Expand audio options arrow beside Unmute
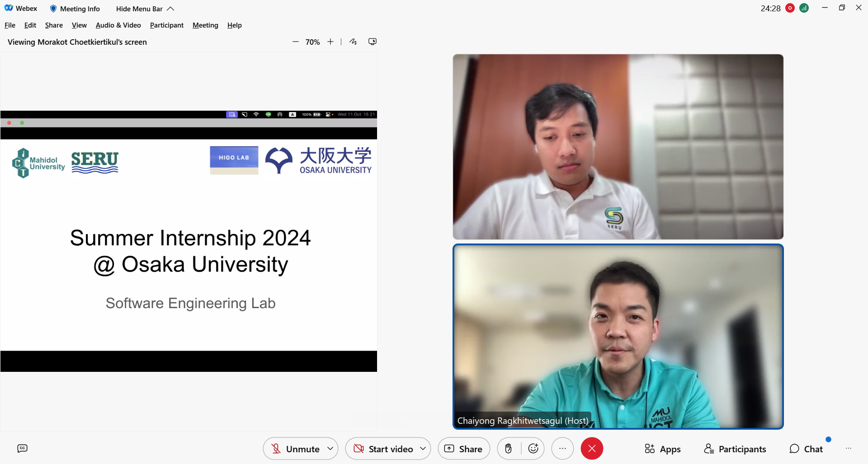 (x=330, y=449)
